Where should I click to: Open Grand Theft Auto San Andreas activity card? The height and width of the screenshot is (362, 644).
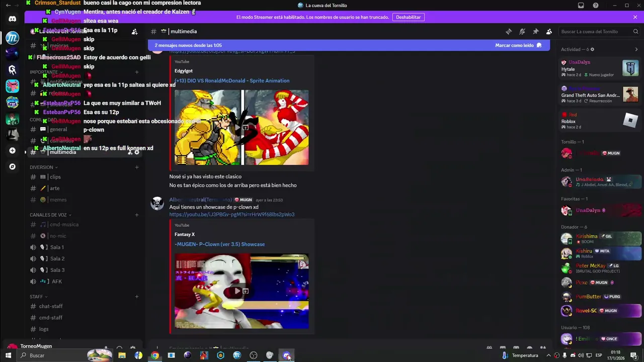coord(600,95)
